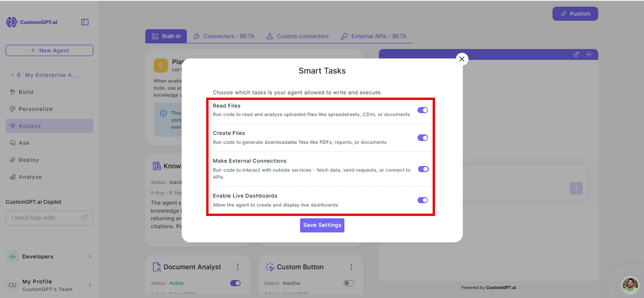
Task: Toggle the Custom Button inactive switch
Action: pyautogui.click(x=349, y=283)
